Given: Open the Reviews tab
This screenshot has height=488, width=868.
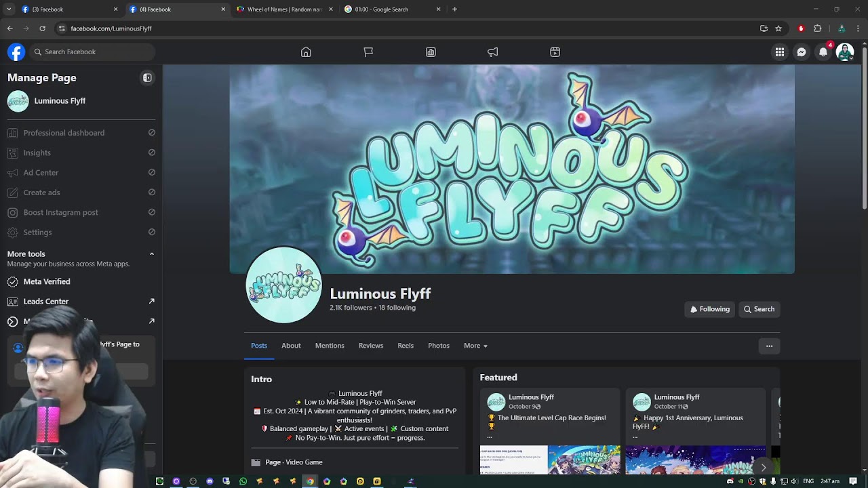Looking at the screenshot, I should pyautogui.click(x=371, y=346).
